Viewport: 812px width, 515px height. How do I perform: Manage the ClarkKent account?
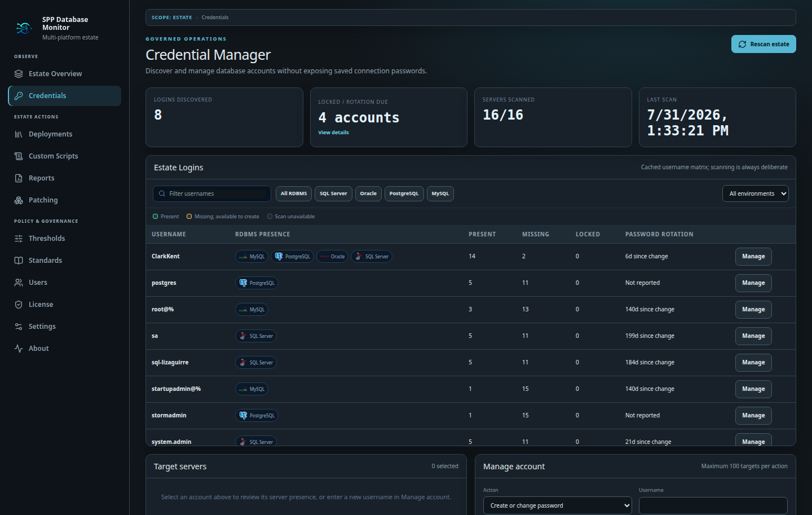coord(753,257)
